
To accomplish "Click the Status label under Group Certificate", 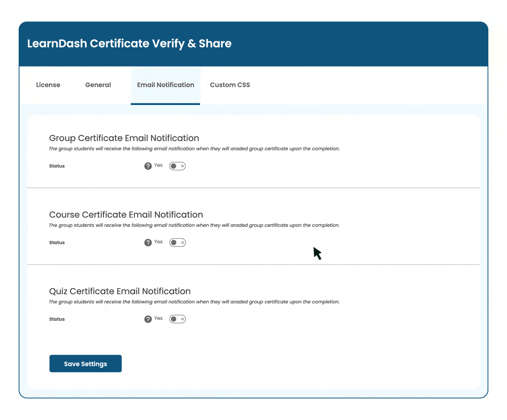I will click(57, 166).
